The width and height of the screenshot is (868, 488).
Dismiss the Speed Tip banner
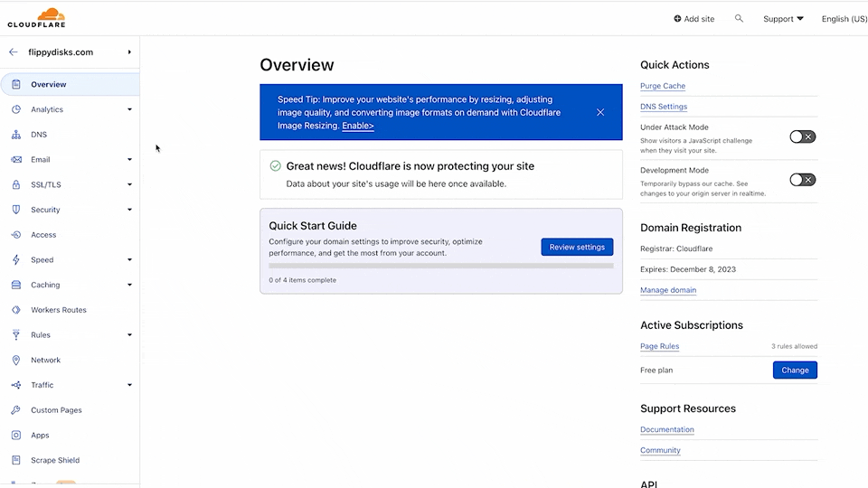pos(600,112)
